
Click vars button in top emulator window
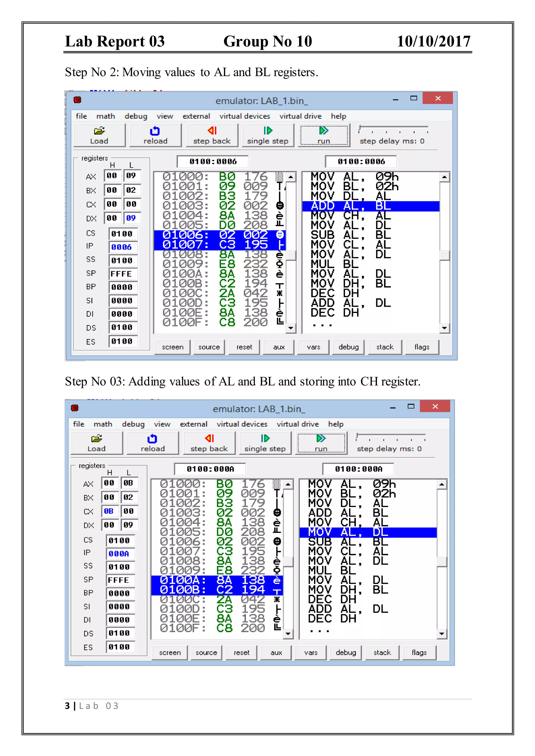pyautogui.click(x=313, y=347)
